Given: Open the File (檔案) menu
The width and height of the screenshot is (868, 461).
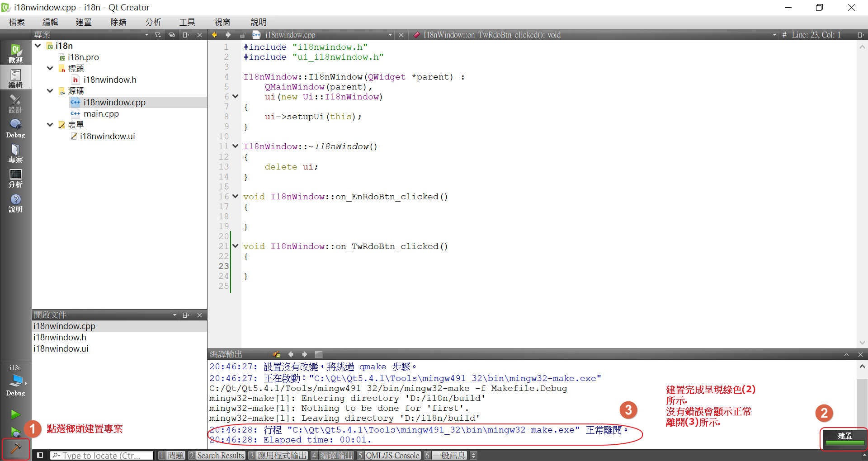Looking at the screenshot, I should tap(17, 22).
